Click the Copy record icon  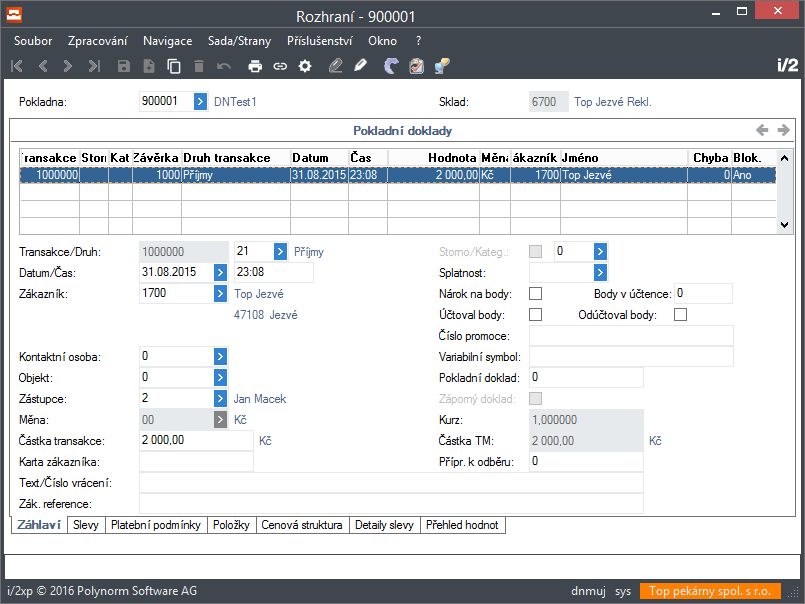[174, 66]
